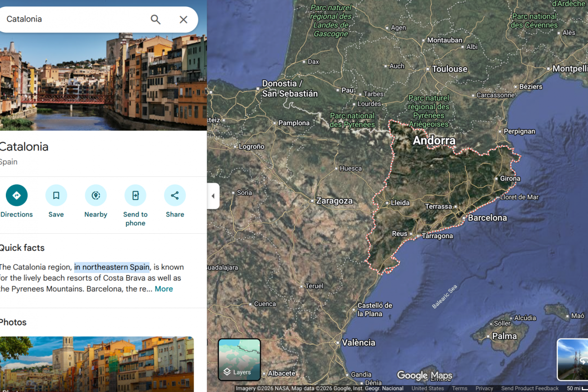
Task: Clear the search with the X icon
Action: tap(183, 20)
